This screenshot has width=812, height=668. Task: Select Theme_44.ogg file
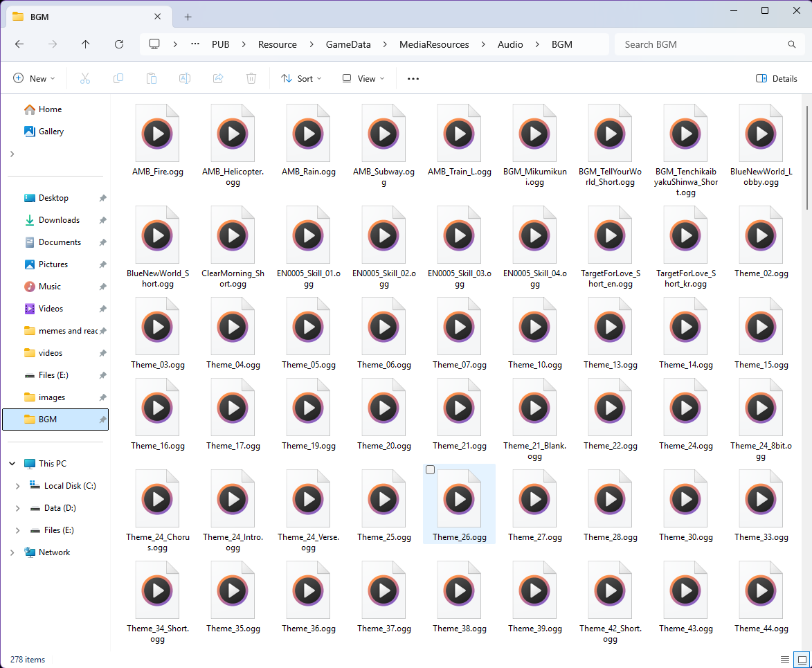pos(761,597)
